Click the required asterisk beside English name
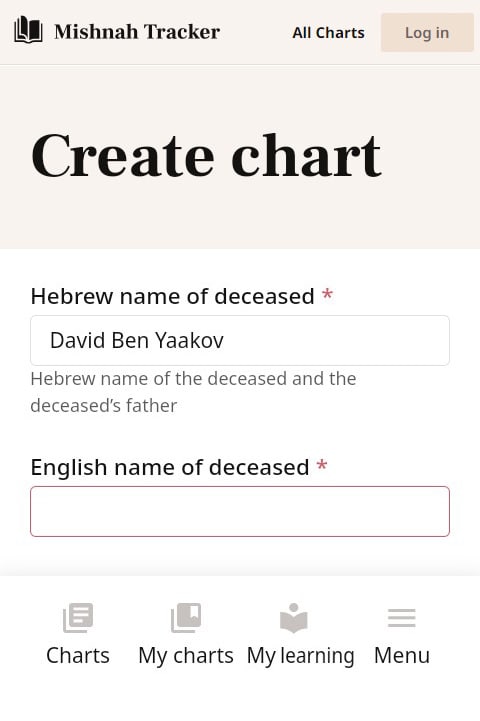The height and width of the screenshot is (721, 480). pyautogui.click(x=322, y=465)
